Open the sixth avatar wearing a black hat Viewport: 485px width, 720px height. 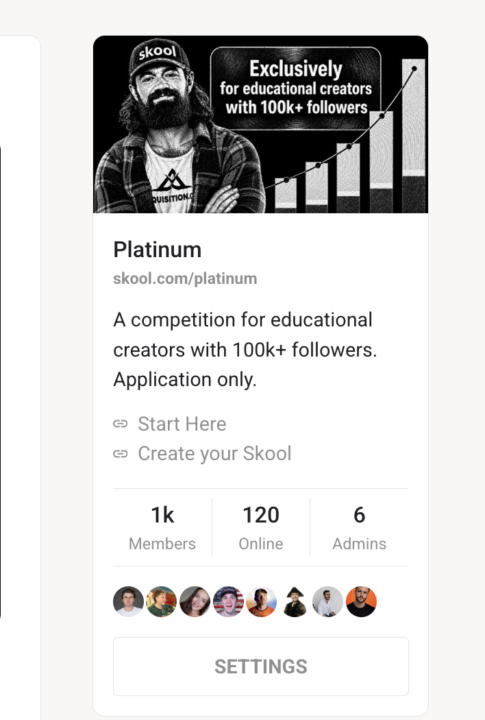tap(294, 602)
